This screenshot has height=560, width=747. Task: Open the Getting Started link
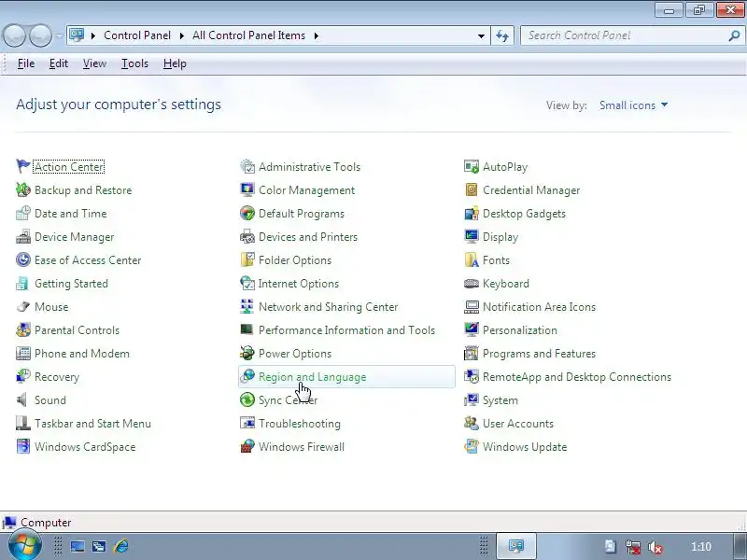[x=71, y=284]
